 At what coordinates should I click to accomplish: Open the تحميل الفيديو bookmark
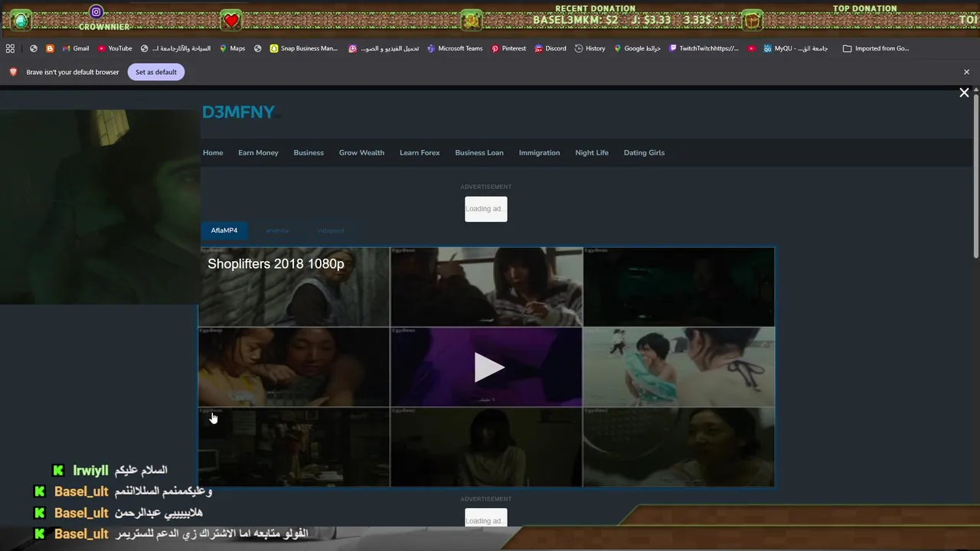[x=384, y=48]
